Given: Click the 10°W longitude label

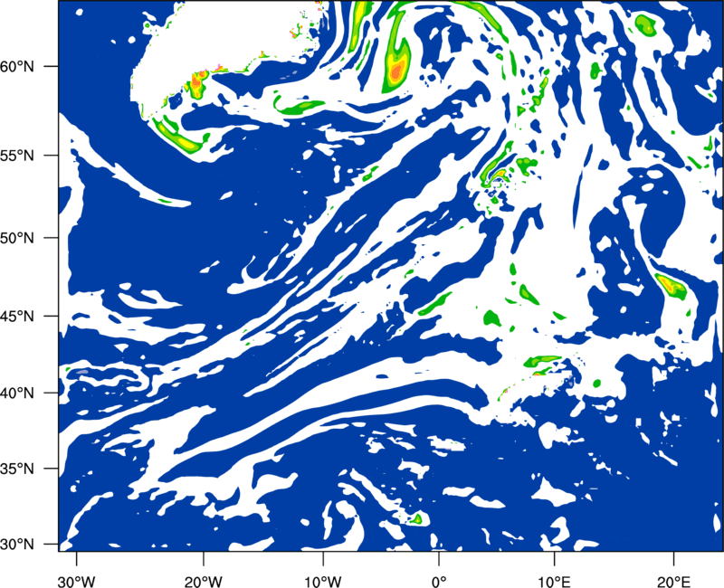Looking at the screenshot, I should 323,581.
